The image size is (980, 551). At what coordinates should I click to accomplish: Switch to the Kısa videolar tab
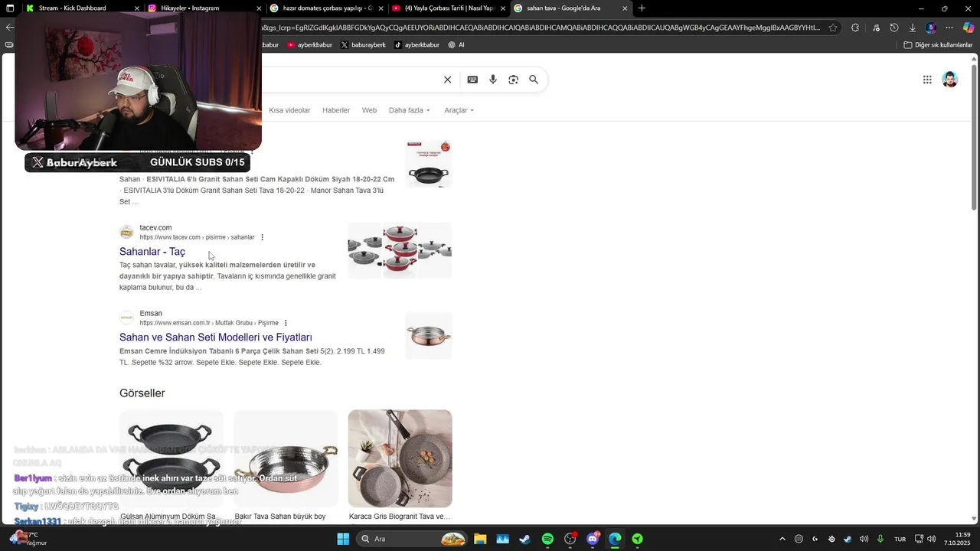pyautogui.click(x=289, y=110)
